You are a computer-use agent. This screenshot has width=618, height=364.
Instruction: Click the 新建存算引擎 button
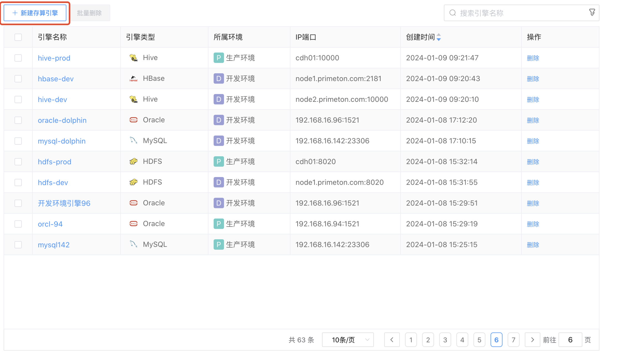point(35,13)
